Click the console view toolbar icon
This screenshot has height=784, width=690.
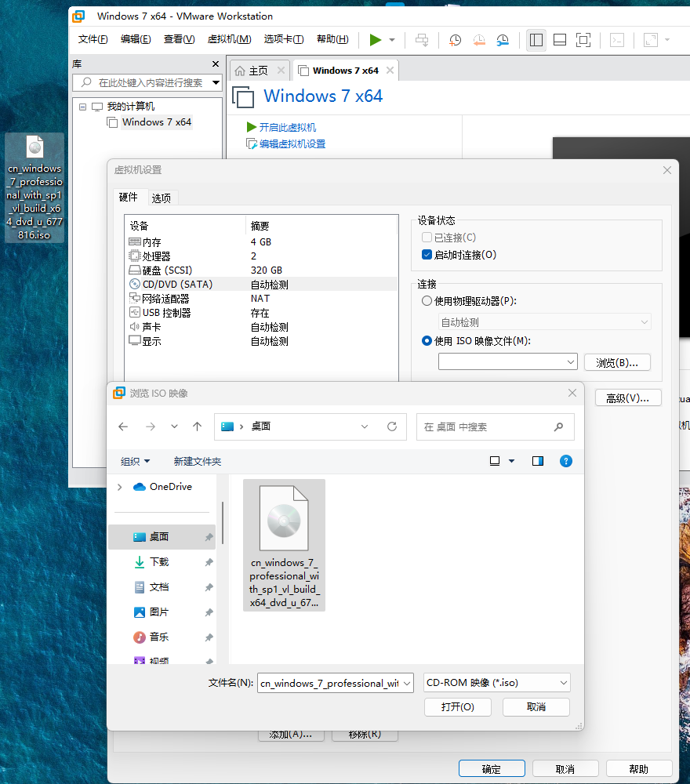[x=617, y=40]
